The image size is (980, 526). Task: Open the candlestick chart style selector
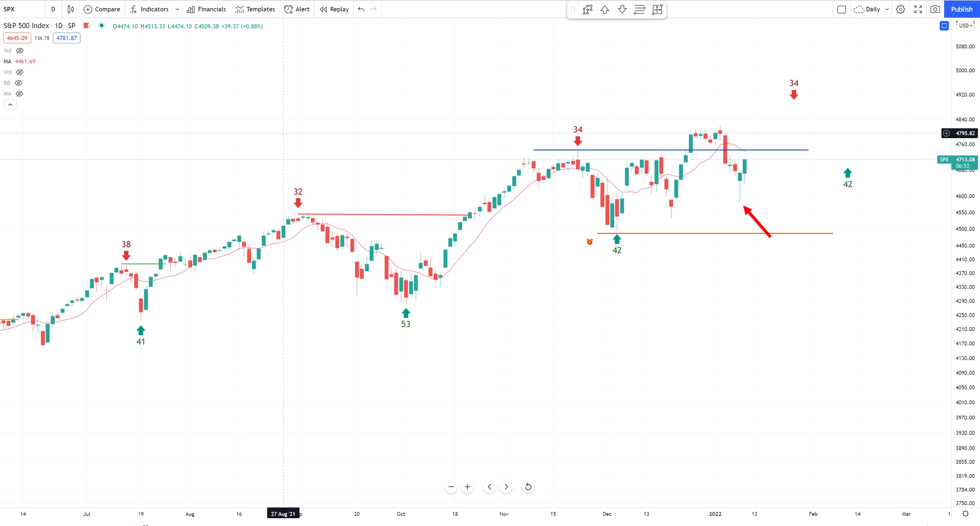click(71, 9)
